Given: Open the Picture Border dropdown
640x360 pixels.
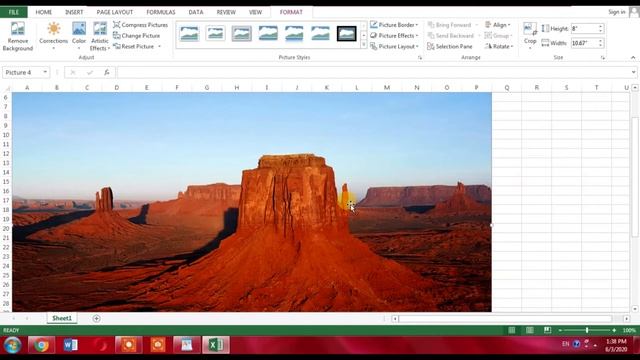Looking at the screenshot, I should [x=394, y=25].
